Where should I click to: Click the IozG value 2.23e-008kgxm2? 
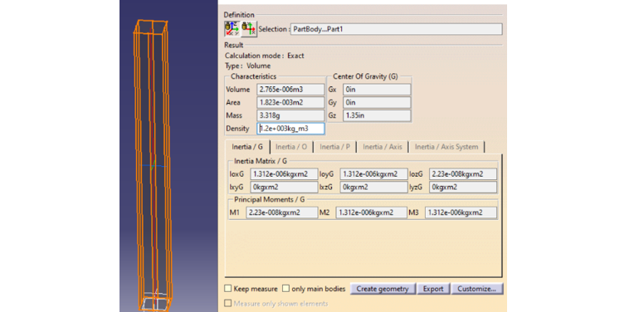(463, 174)
